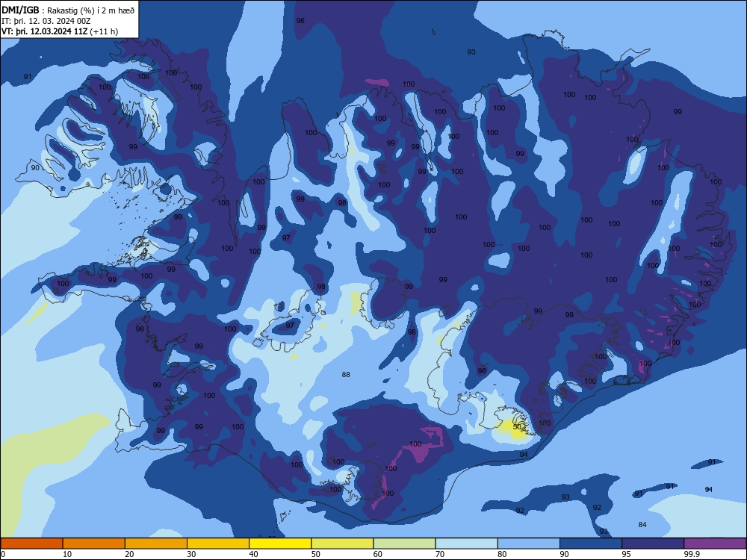Select the orange 10–20 legend swatch

(94, 544)
